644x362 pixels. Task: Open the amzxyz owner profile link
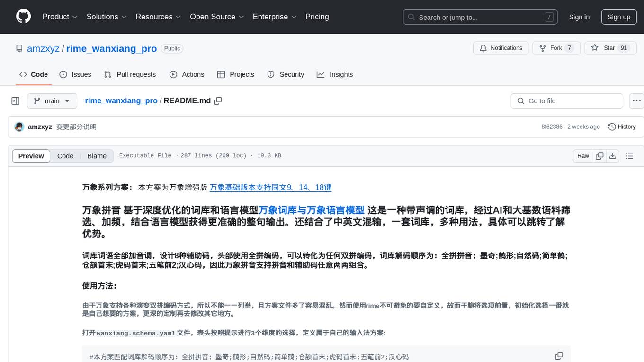coord(44,48)
